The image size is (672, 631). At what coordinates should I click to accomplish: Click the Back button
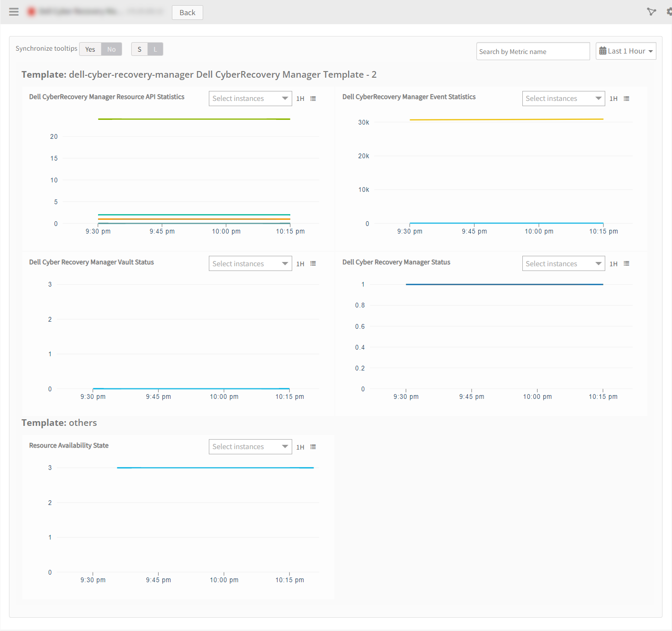[x=188, y=12]
